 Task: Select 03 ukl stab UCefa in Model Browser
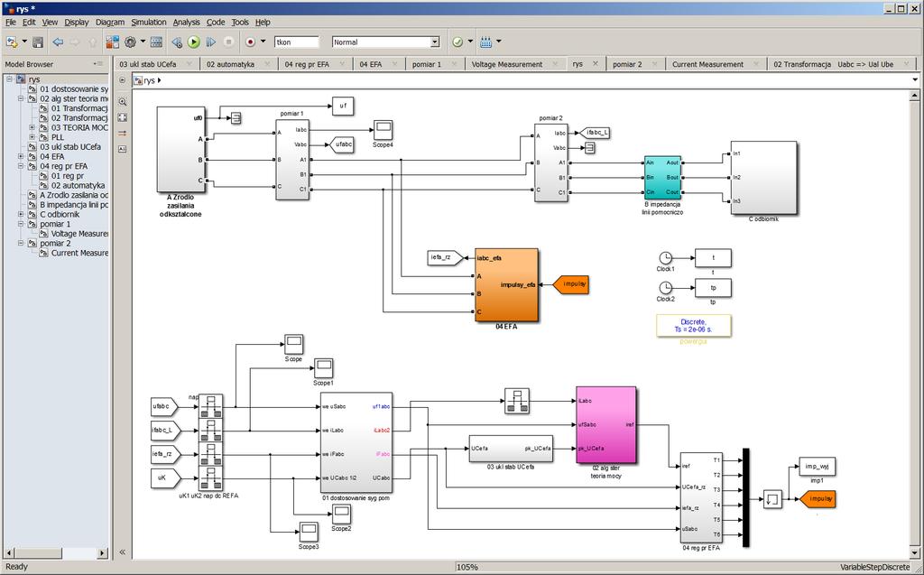pos(70,147)
